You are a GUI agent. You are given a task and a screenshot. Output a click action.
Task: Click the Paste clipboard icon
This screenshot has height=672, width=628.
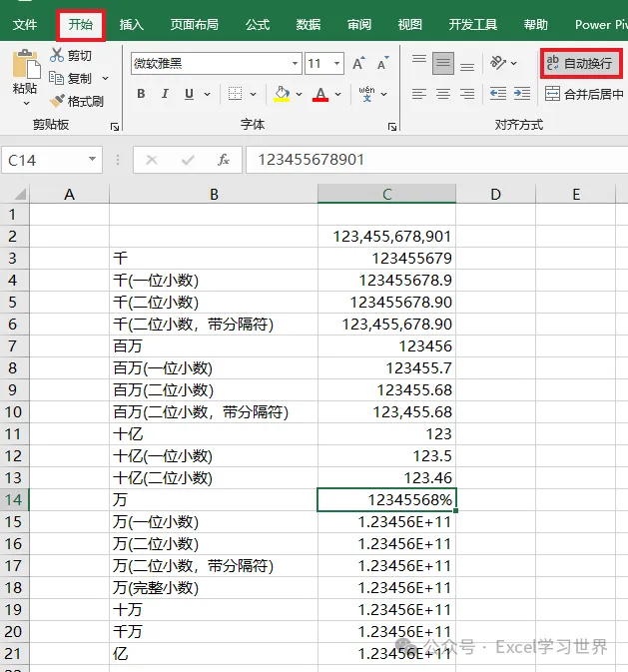click(x=26, y=65)
